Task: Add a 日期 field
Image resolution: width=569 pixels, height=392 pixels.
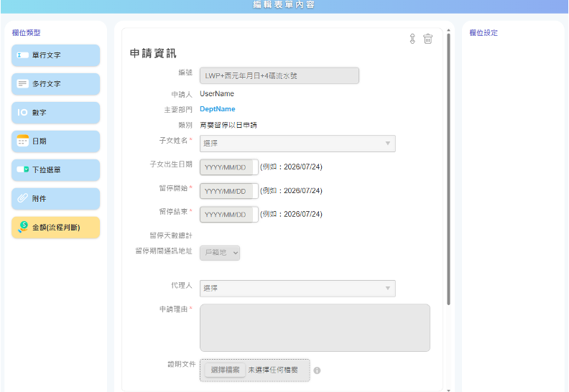Action: (x=55, y=141)
